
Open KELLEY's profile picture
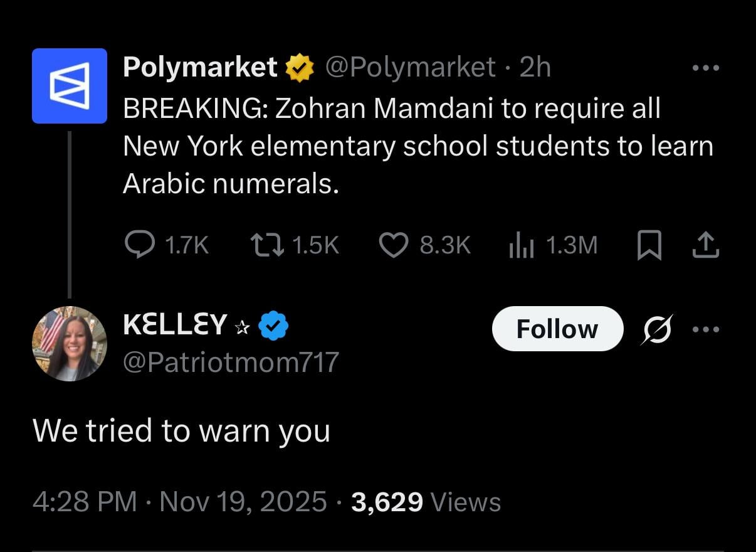tap(70, 344)
